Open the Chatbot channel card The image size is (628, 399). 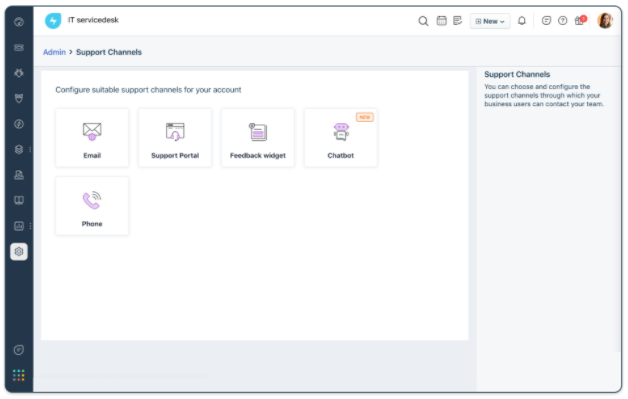(341, 138)
